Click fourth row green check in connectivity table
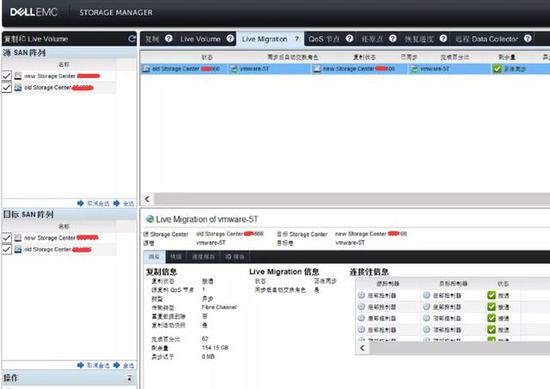Image resolution: width=550 pixels, height=389 pixels. (x=491, y=330)
